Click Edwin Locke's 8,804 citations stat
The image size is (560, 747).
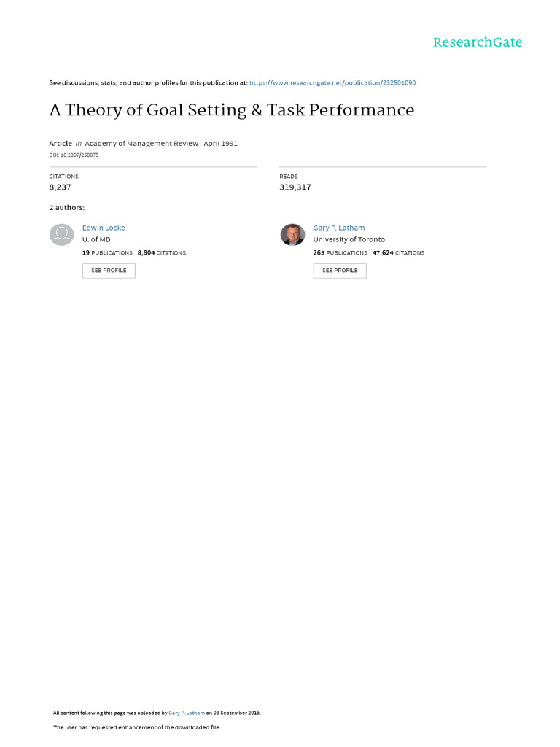tap(161, 253)
